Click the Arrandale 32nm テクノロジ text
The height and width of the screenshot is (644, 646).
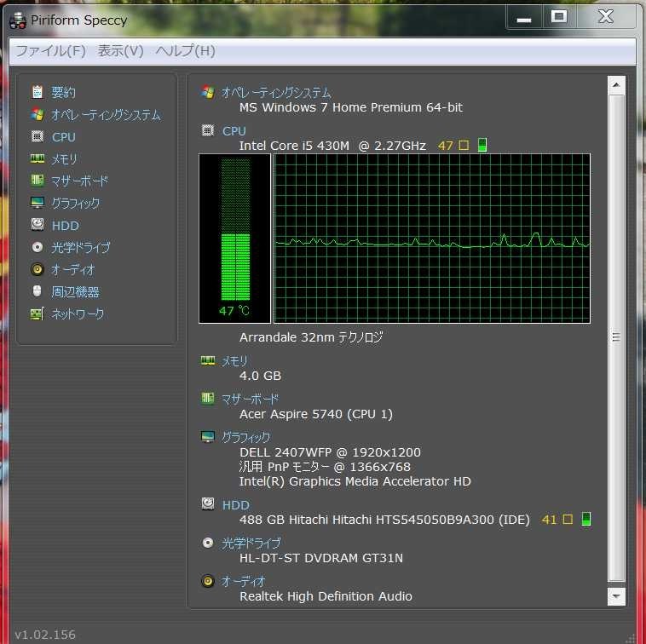point(311,337)
